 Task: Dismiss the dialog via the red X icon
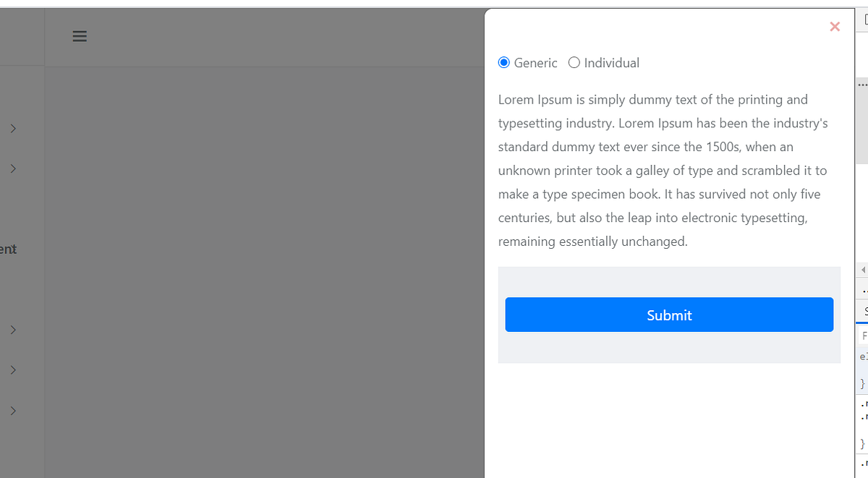[x=835, y=26]
